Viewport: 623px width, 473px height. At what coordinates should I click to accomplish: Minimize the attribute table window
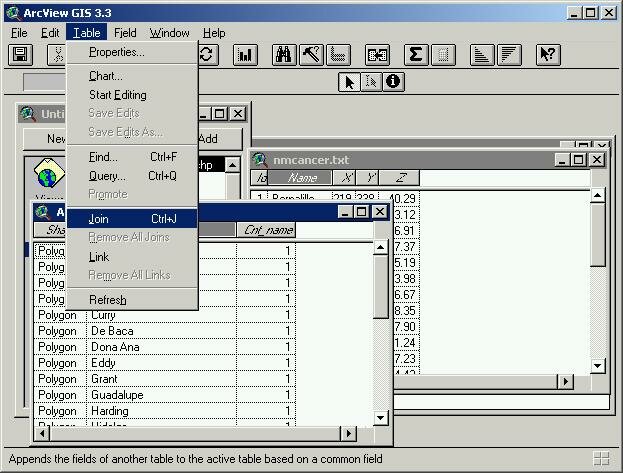tap(345, 212)
